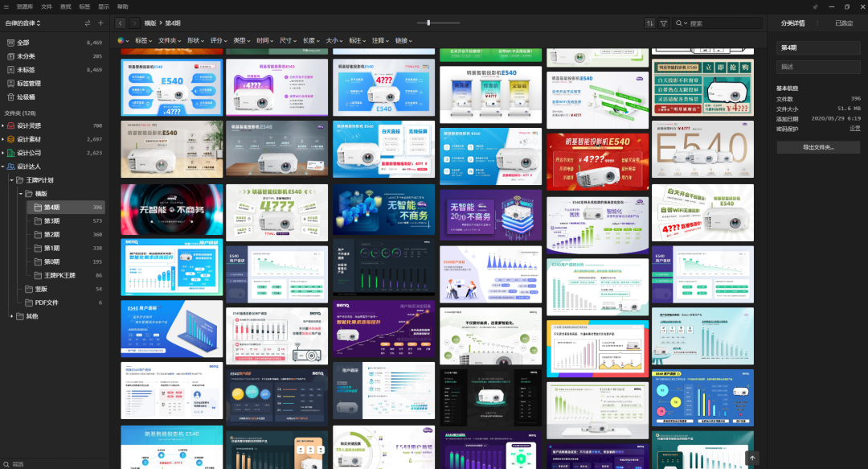Screen dimensions: 868x469
Task: Open the 标签 filter dropdown
Action: (143, 40)
